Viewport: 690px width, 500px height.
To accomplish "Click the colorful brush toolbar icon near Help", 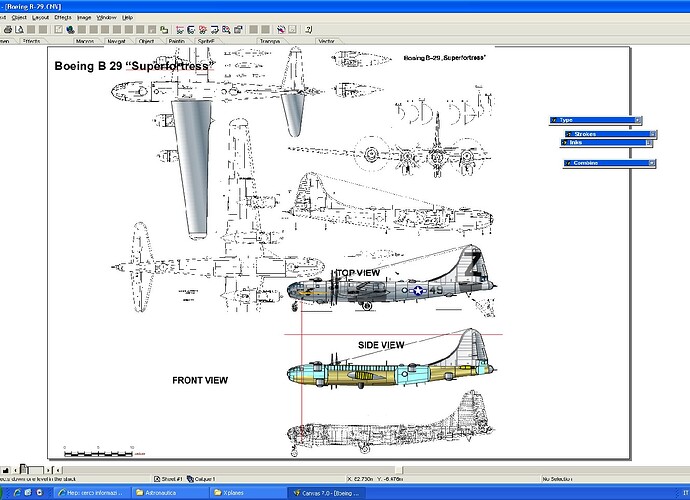I will click(281, 29).
